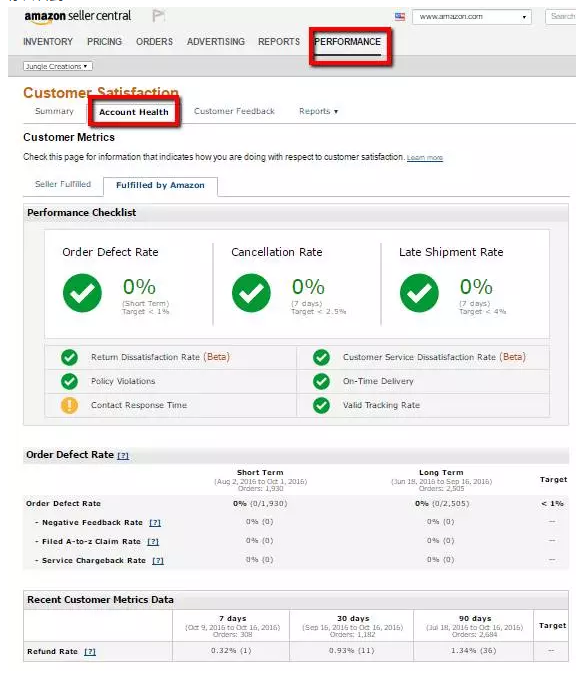Image resolution: width=586 pixels, height=675 pixels.
Task: Open the INVENTORY menu
Action: (x=48, y=42)
